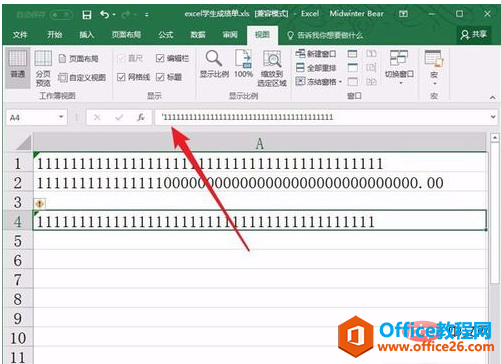Switch to the Formulas ribbon tab

[x=166, y=35]
